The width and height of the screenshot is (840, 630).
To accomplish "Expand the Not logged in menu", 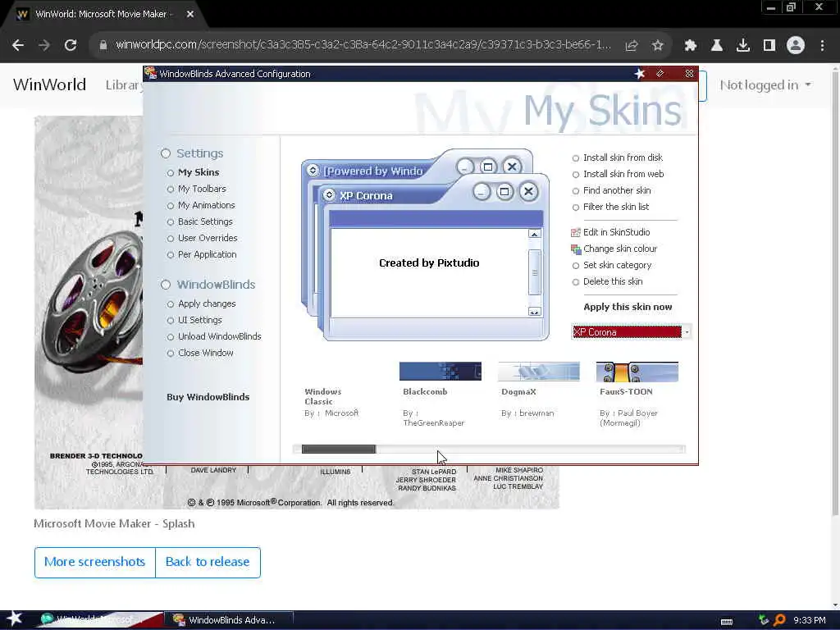I will 765,85.
